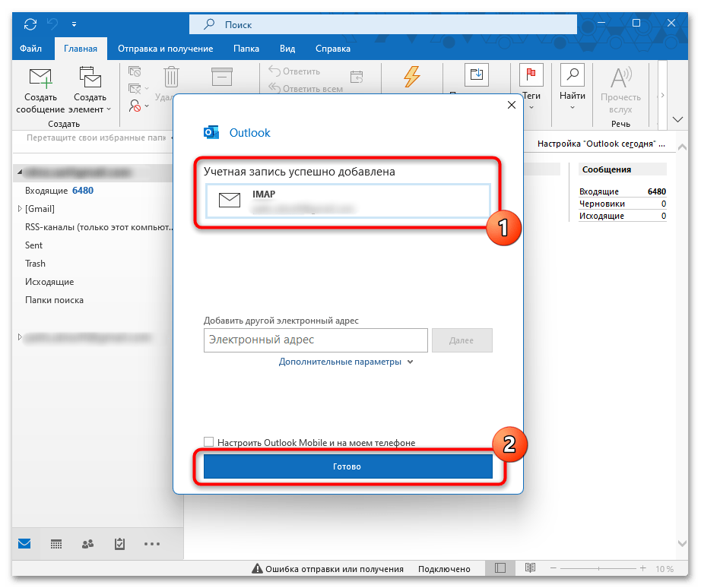The image size is (701, 588).
Task: Open People contacts in bottom navigation
Action: [x=87, y=544]
